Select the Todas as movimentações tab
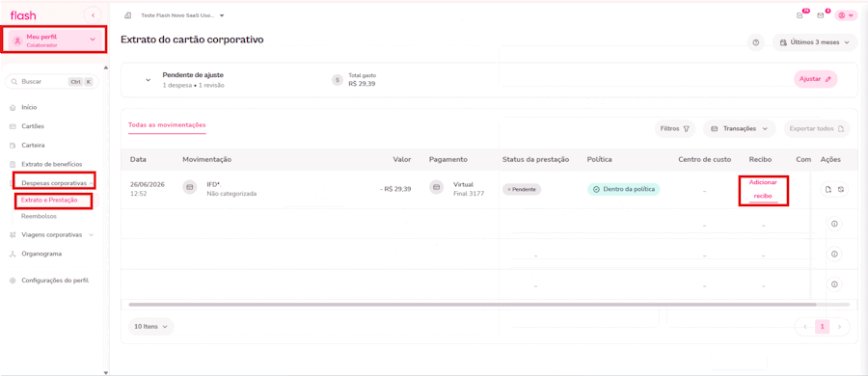The height and width of the screenshot is (376, 868). pos(167,125)
